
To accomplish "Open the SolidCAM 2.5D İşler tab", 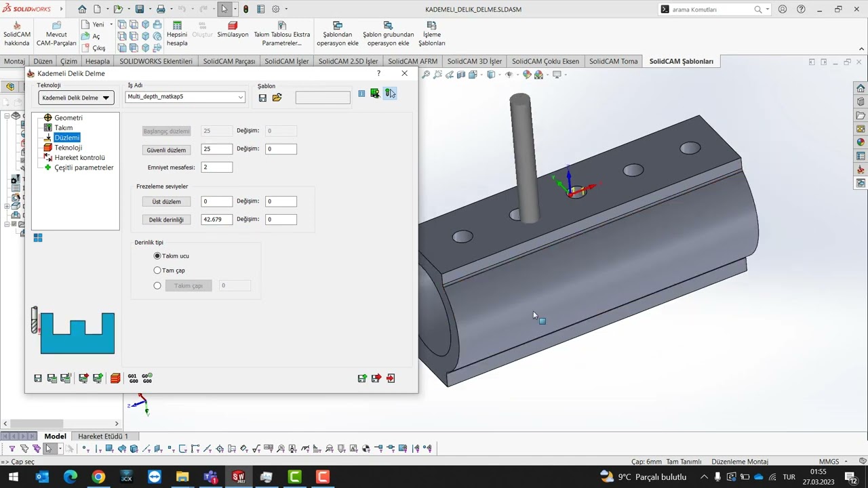I will [348, 61].
